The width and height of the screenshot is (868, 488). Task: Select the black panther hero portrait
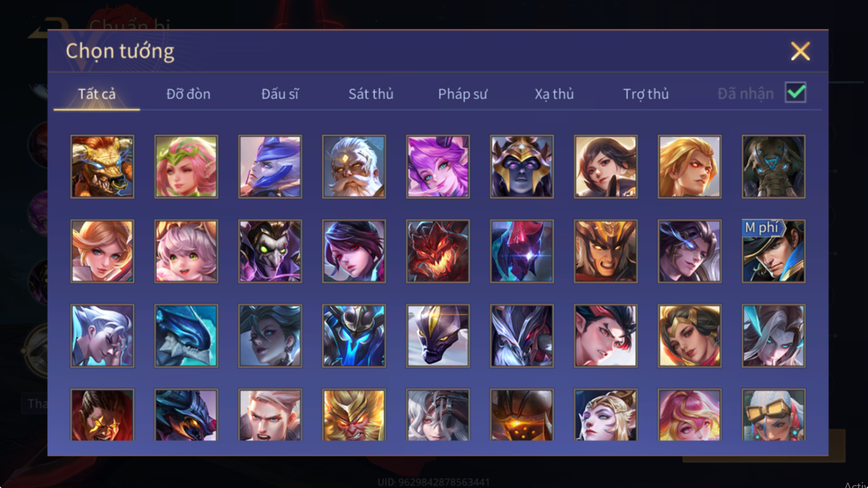(x=438, y=336)
